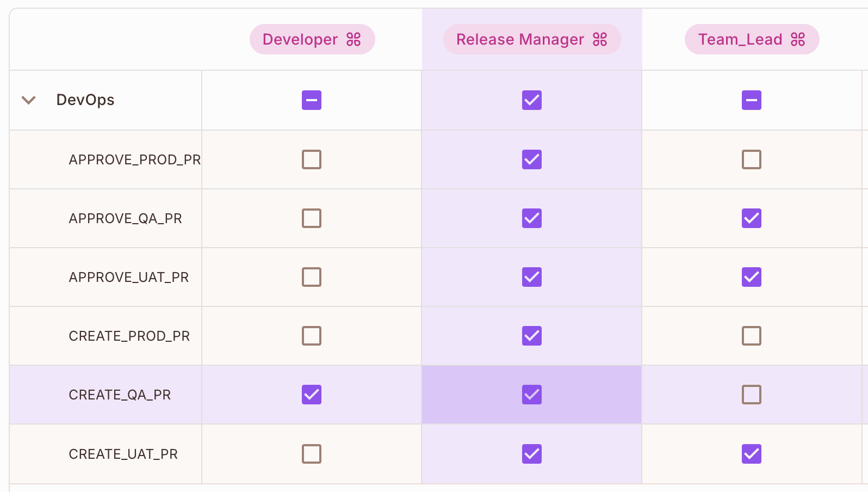
Task: Select the CREATE_QA_PR permission label
Action: [x=120, y=395]
